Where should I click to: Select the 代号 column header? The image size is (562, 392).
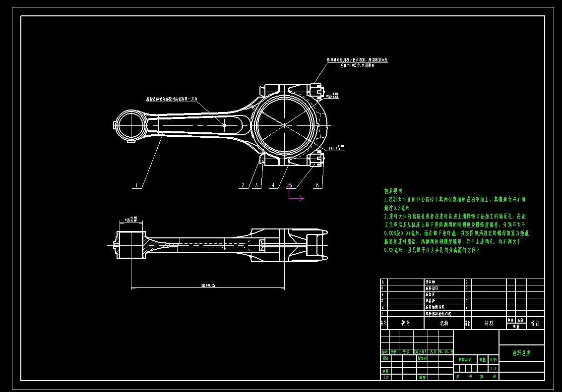pyautogui.click(x=405, y=323)
